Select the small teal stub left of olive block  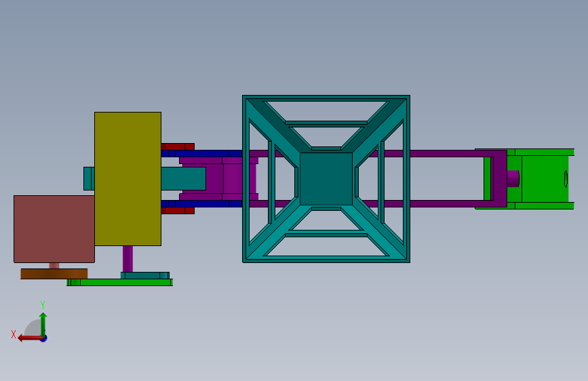point(89,178)
